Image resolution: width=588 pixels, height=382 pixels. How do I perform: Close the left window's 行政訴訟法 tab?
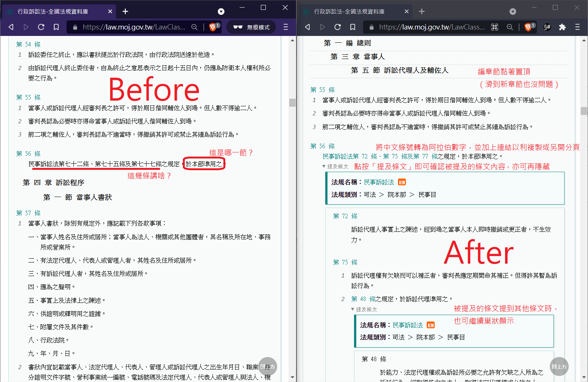[x=110, y=11]
